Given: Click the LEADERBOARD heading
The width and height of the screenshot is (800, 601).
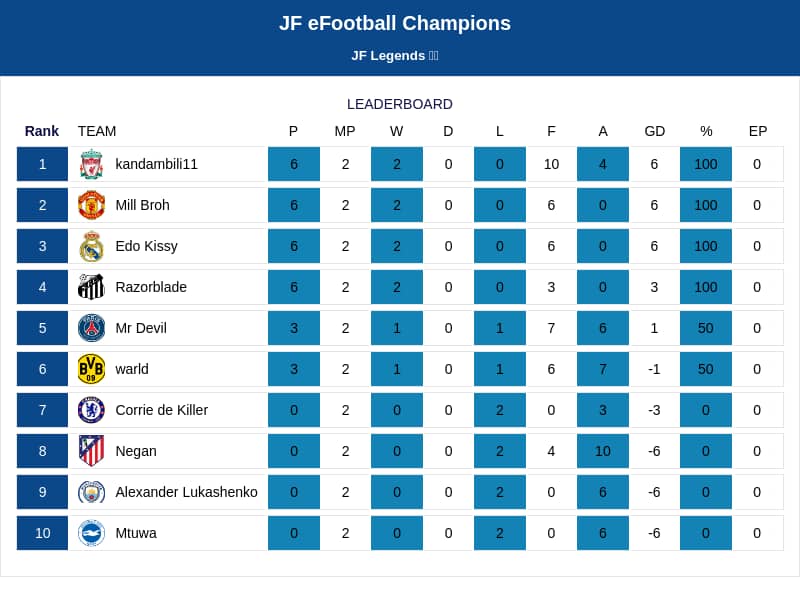Looking at the screenshot, I should 399,104.
